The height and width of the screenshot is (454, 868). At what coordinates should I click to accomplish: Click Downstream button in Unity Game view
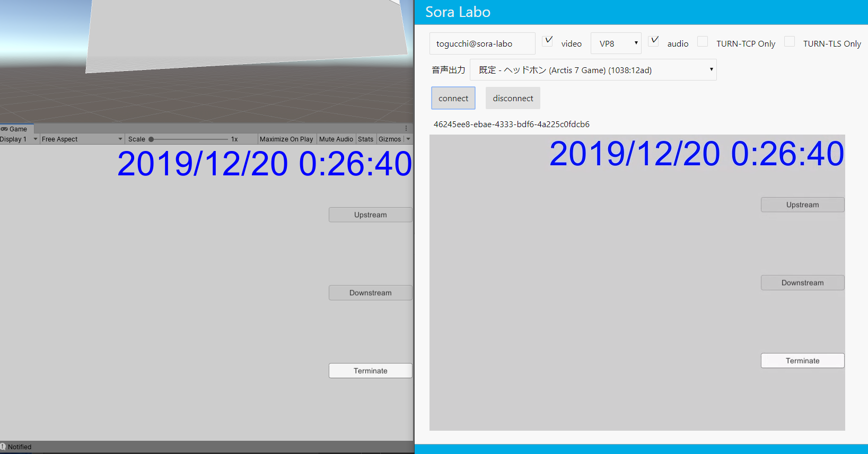coord(371,292)
